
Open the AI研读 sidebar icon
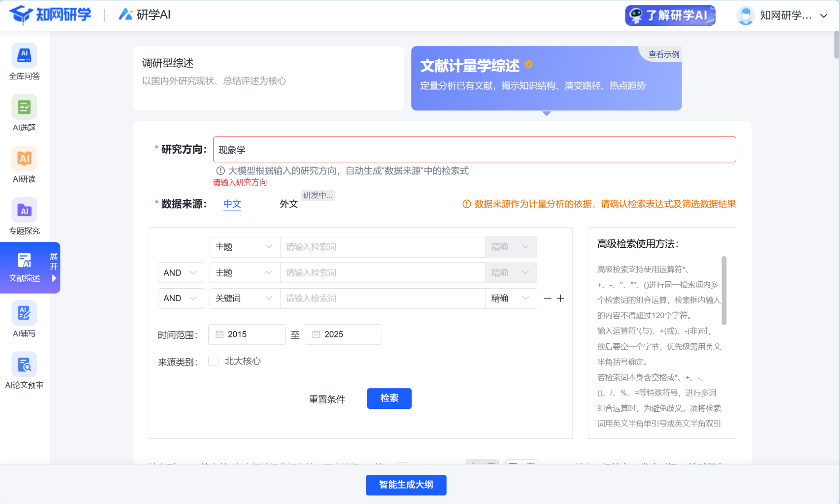click(24, 159)
